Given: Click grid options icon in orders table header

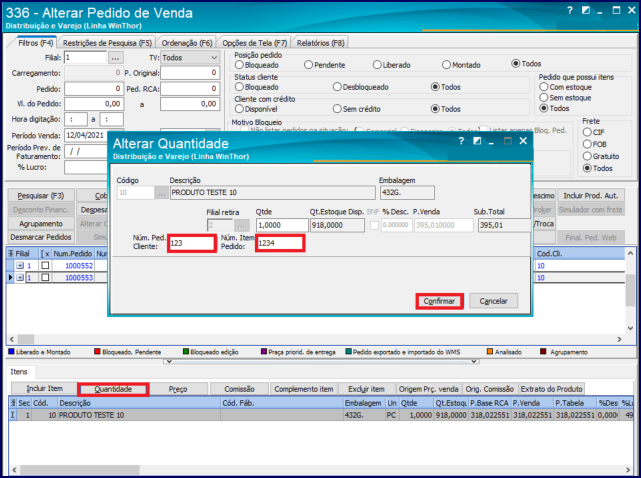Looking at the screenshot, I should tap(11, 254).
